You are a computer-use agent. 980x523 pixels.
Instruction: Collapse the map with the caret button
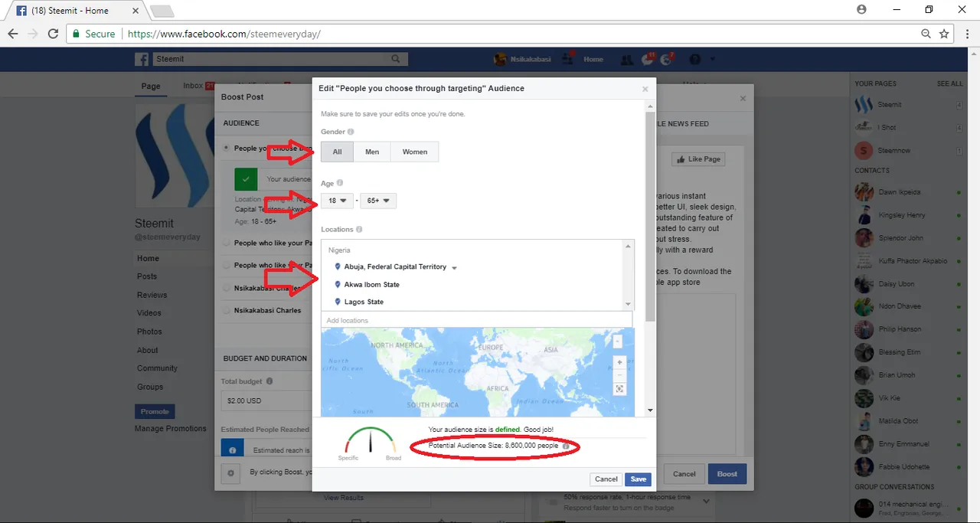click(619, 342)
